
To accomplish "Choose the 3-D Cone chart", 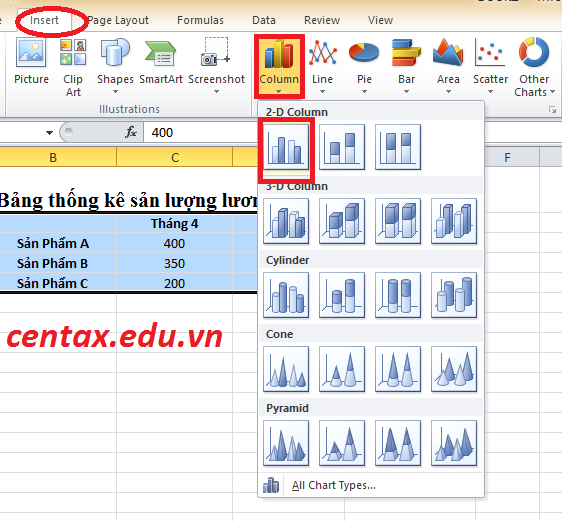I will click(454, 369).
